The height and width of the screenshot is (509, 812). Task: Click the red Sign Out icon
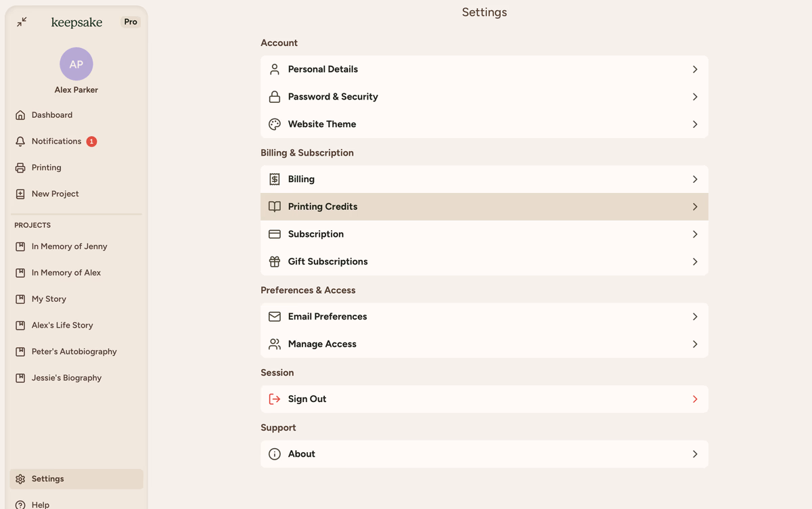(x=275, y=399)
